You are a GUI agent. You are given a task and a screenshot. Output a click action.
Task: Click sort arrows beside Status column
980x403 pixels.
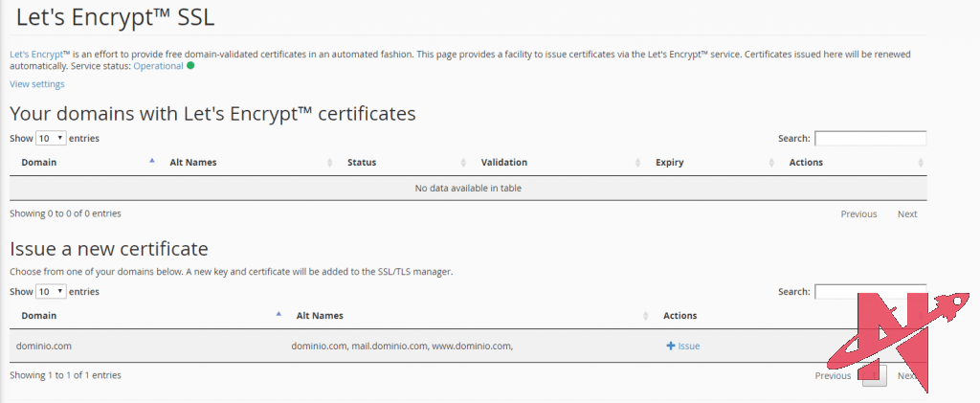click(x=463, y=163)
